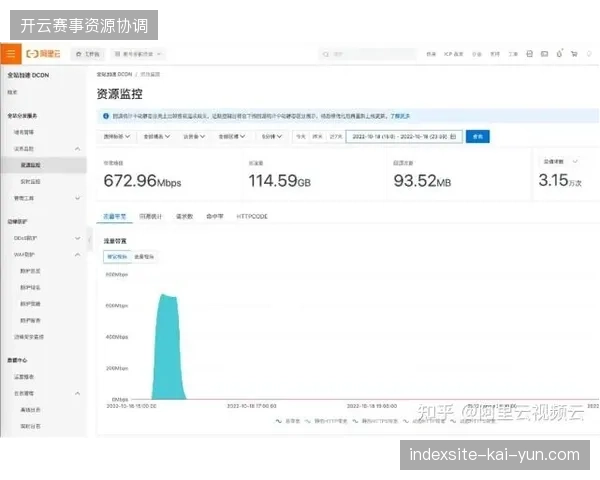Toggle the first chart legend series

pyautogui.click(x=288, y=421)
